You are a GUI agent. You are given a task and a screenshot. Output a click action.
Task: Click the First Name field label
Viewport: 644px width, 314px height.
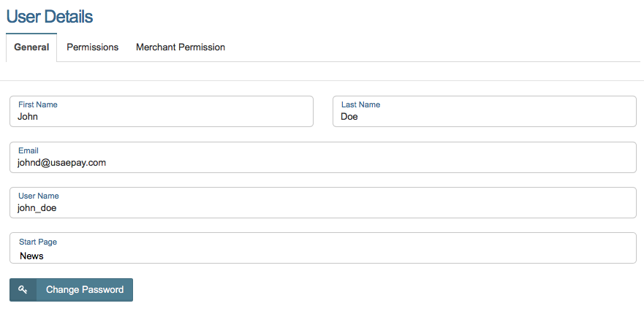click(38, 105)
